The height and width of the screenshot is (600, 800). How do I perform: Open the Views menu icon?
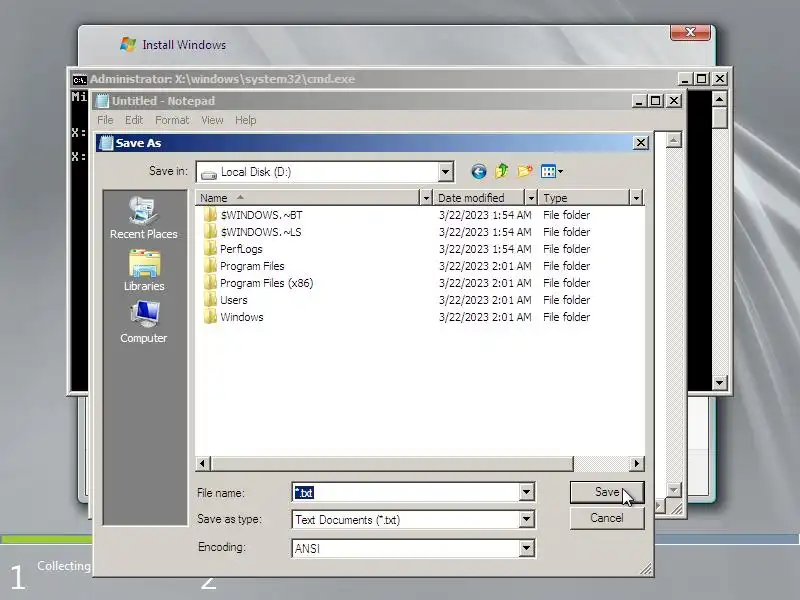click(x=551, y=171)
